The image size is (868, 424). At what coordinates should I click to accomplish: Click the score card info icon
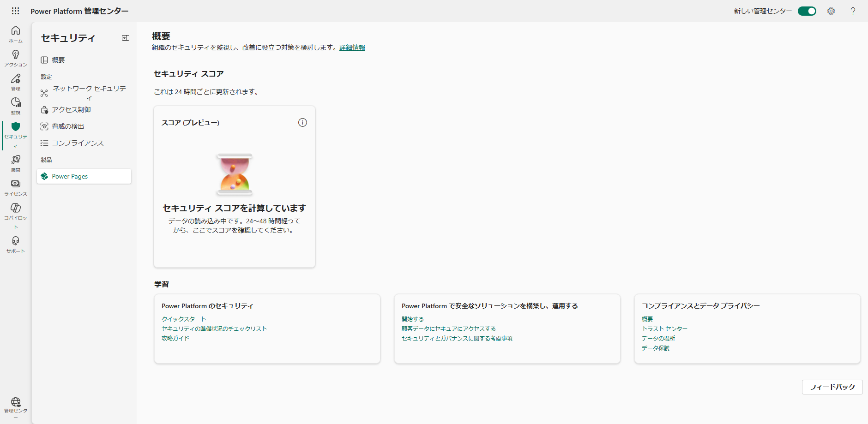tap(302, 122)
